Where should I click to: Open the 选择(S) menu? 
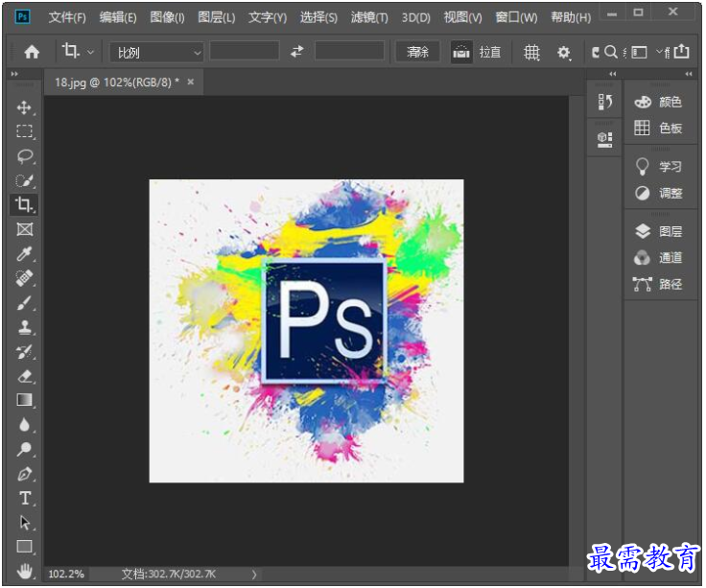tap(318, 17)
